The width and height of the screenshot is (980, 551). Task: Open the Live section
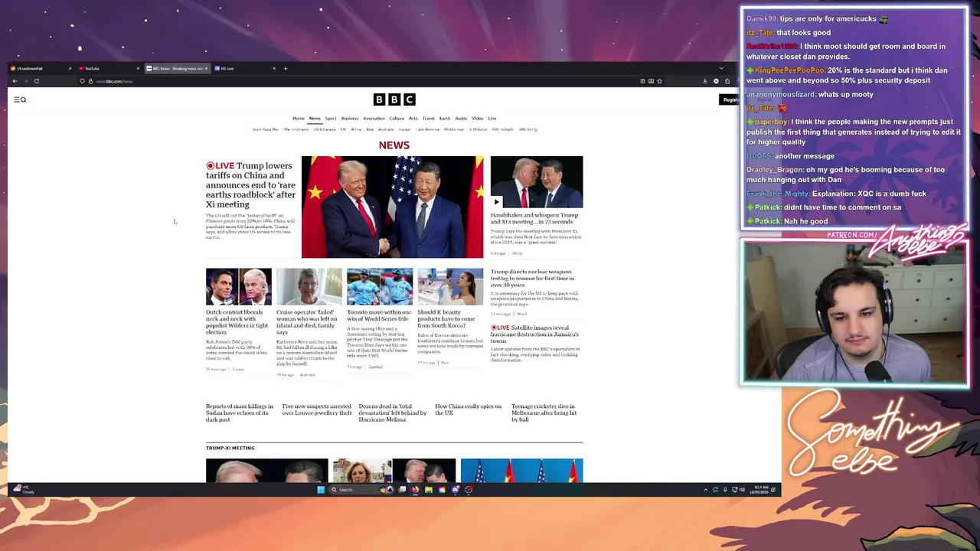492,119
